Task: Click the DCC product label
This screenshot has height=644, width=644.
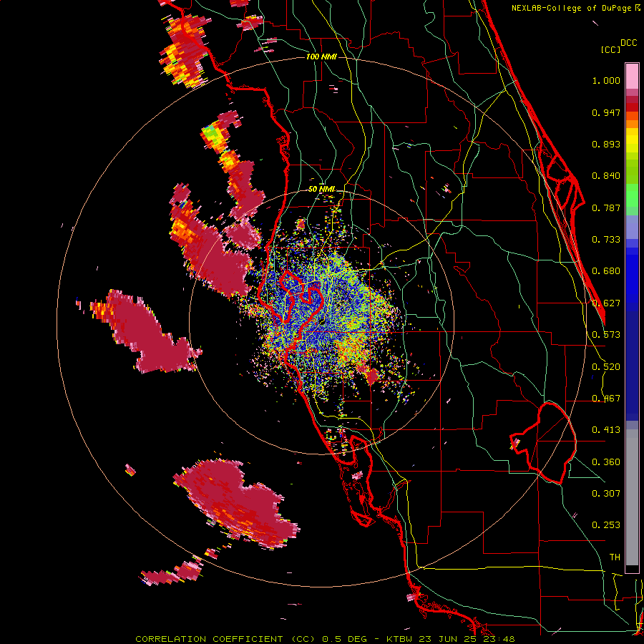Action: pyautogui.click(x=628, y=43)
